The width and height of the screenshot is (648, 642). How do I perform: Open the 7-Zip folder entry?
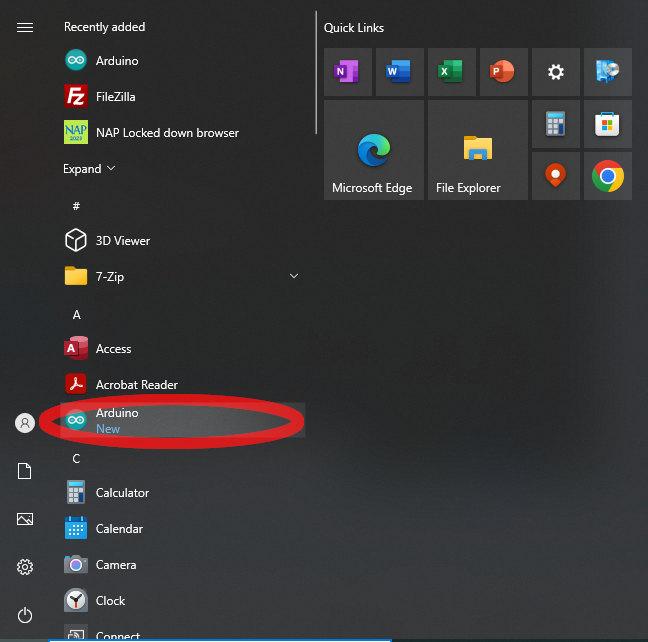[x=183, y=277]
